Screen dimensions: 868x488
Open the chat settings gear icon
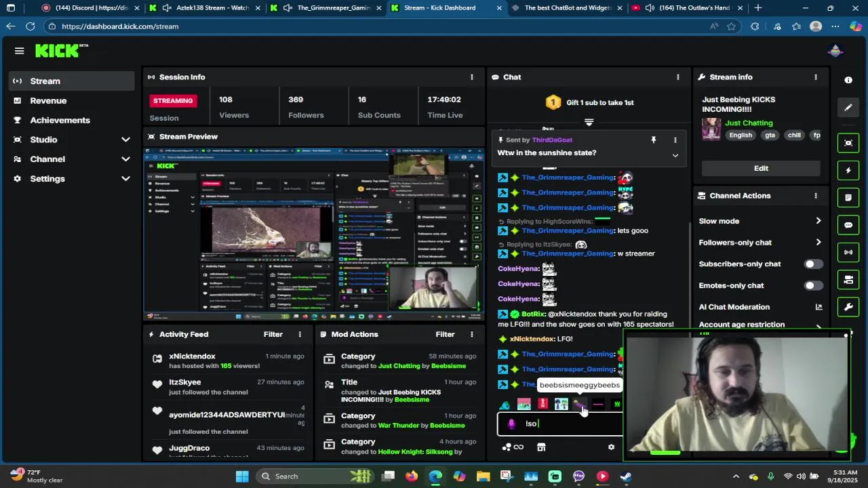tap(611, 447)
